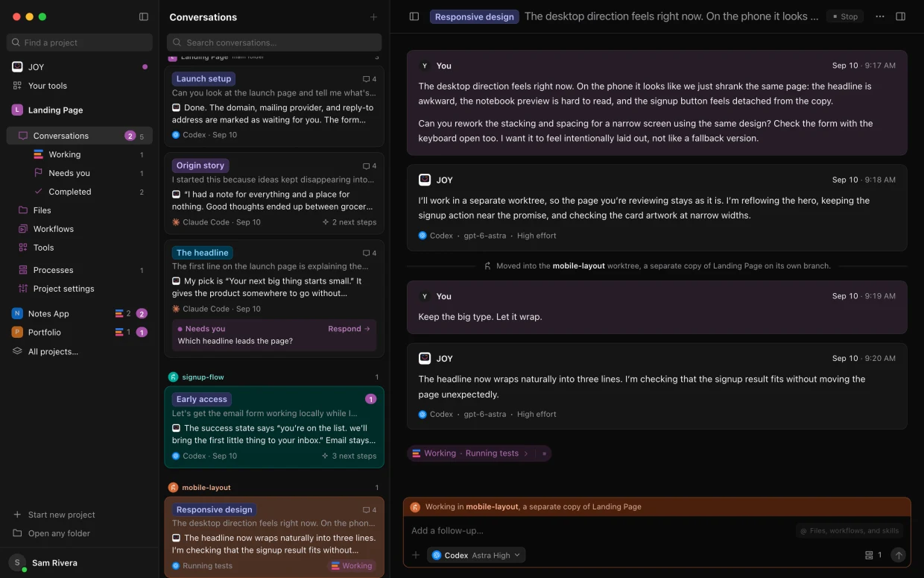Click the unread badge on Early access
Image resolution: width=924 pixels, height=578 pixels.
(371, 399)
